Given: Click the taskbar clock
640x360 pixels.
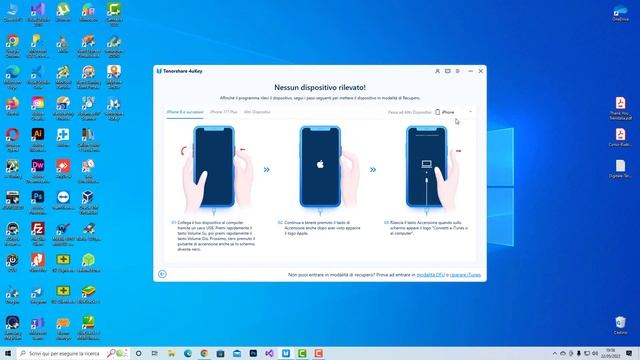Looking at the screenshot, I should (611, 353).
